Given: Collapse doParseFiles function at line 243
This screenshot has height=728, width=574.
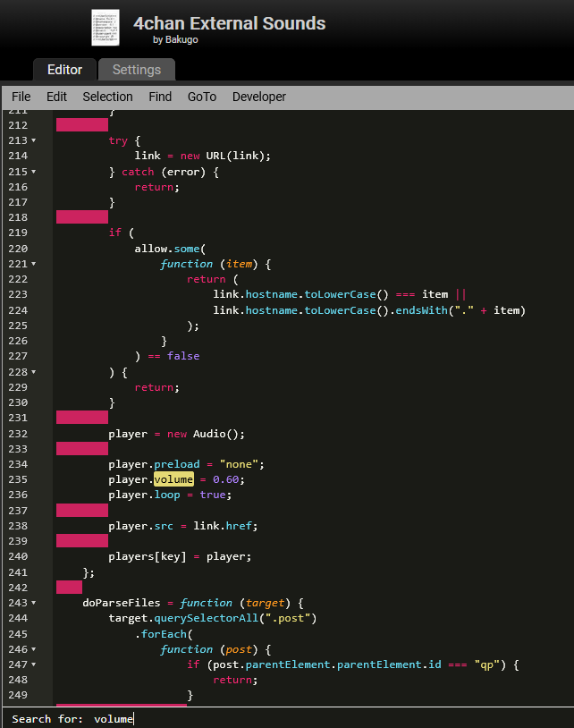Looking at the screenshot, I should point(33,603).
